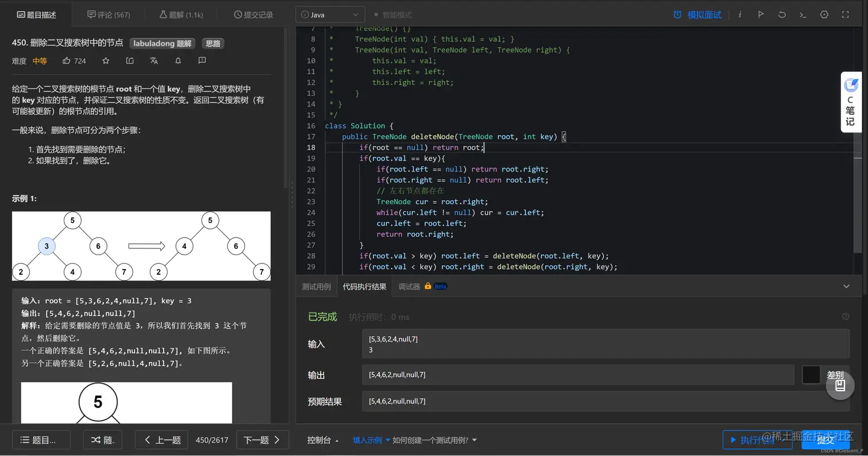Screen dimensions: 868x456
Task: Click the 难度 中等 difficulty label
Action: [29, 61]
